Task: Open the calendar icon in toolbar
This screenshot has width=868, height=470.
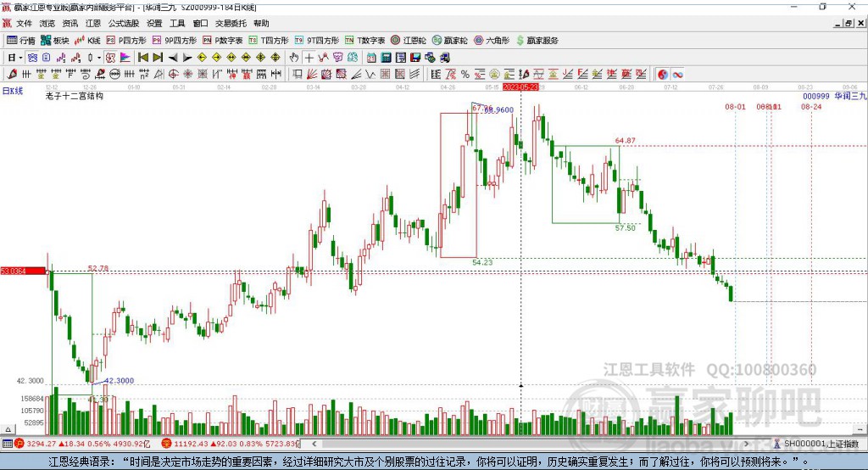Action: [371, 58]
